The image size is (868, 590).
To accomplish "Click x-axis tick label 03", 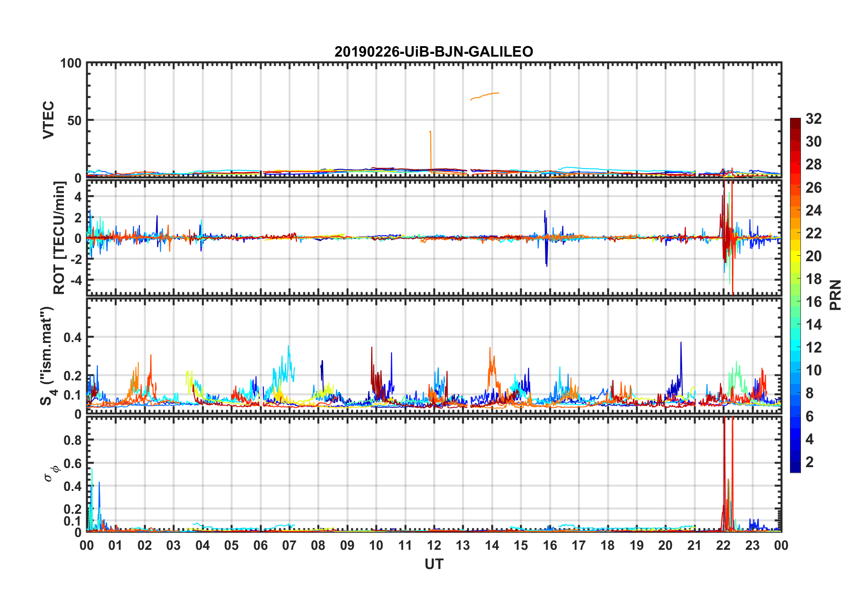I will pyautogui.click(x=173, y=546).
